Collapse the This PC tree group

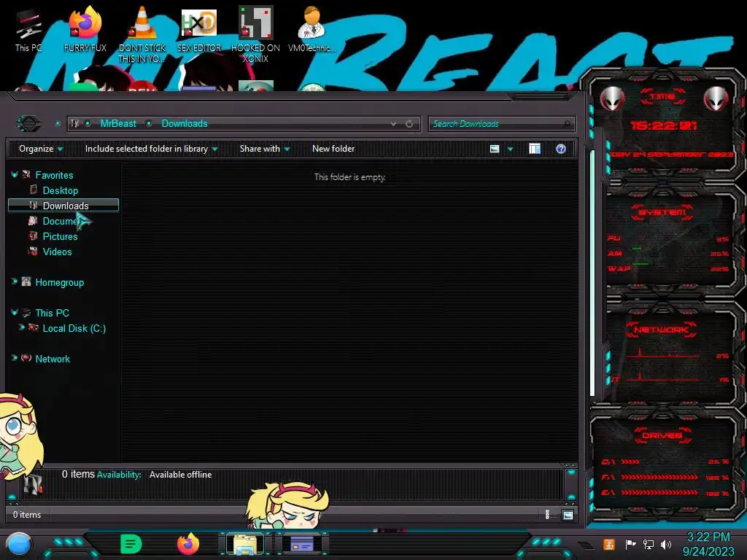[15, 312]
